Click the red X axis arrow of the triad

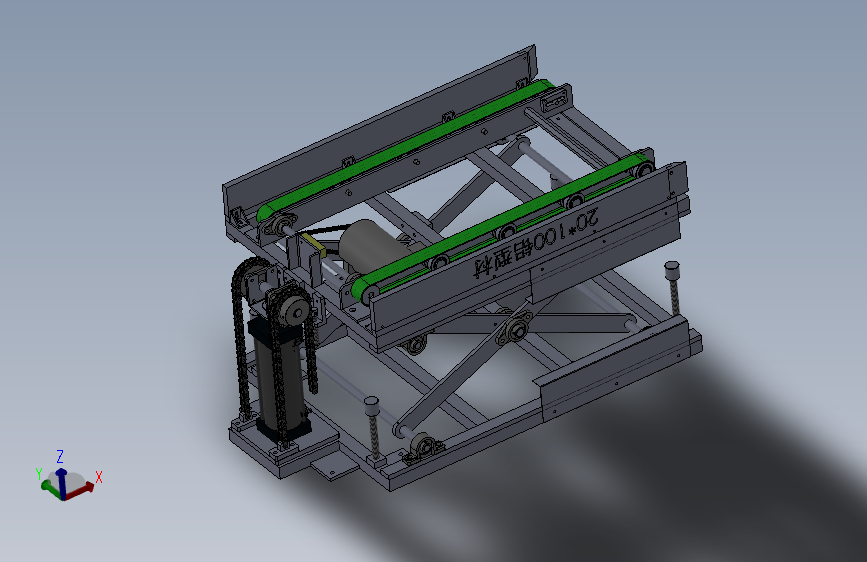82,490
